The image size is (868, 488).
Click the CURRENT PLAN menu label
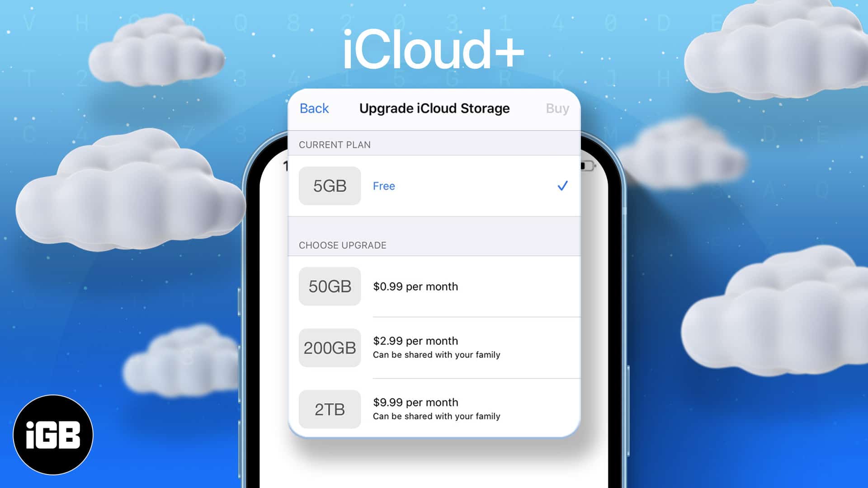(x=335, y=144)
